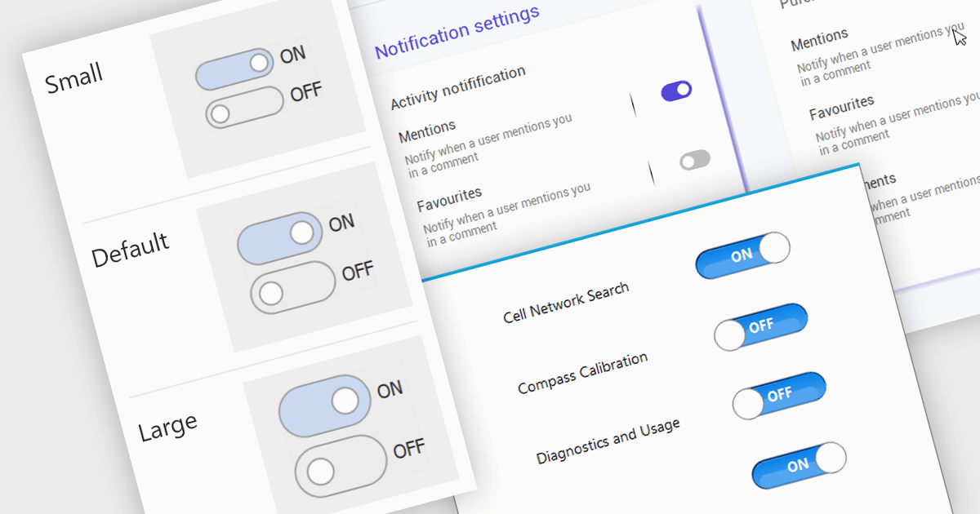The image size is (980, 514).
Task: Click the Cell Network Search label
Action: pos(566,303)
